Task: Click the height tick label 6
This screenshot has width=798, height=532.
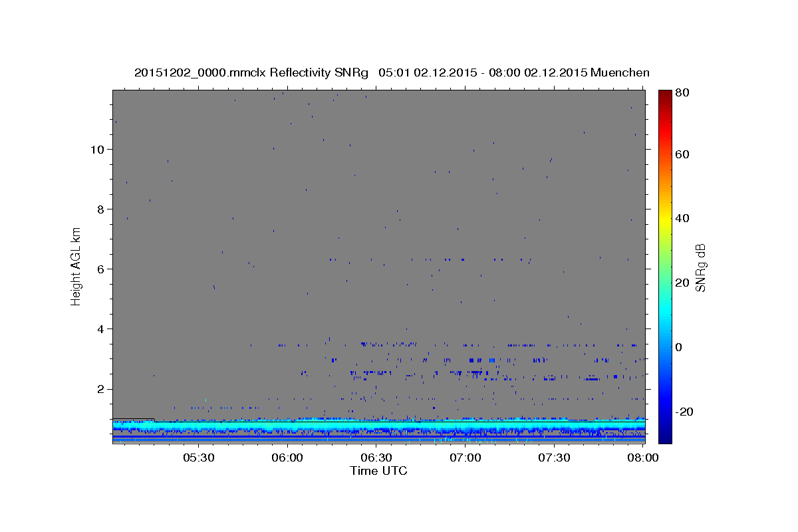Action: click(100, 269)
